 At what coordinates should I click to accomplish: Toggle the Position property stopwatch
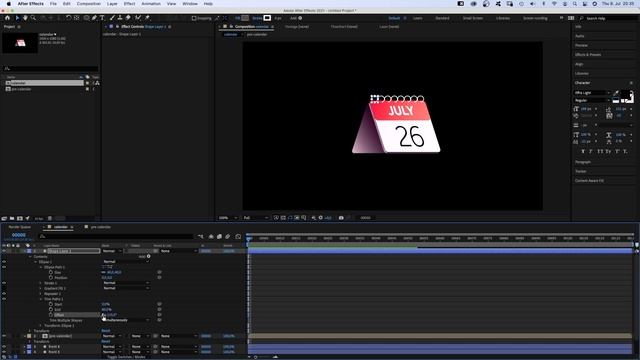tap(51, 278)
